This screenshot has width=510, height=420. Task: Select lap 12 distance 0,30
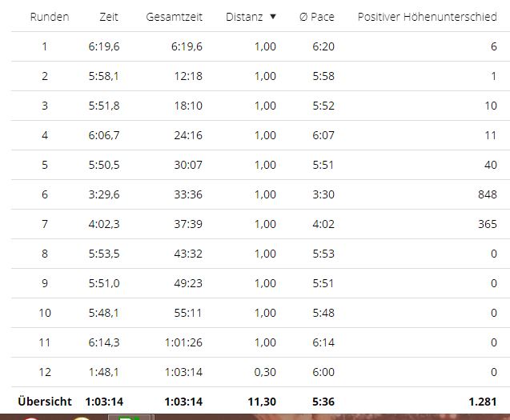click(264, 372)
